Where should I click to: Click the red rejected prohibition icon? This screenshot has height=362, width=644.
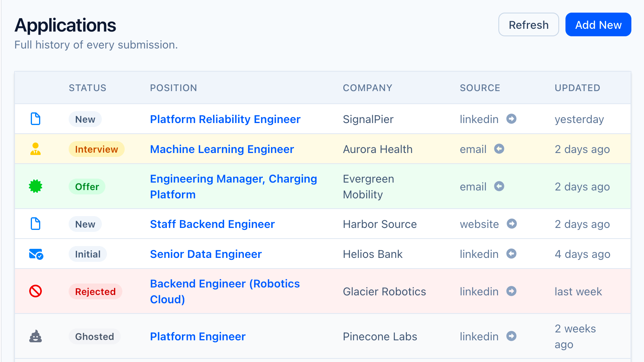point(36,291)
